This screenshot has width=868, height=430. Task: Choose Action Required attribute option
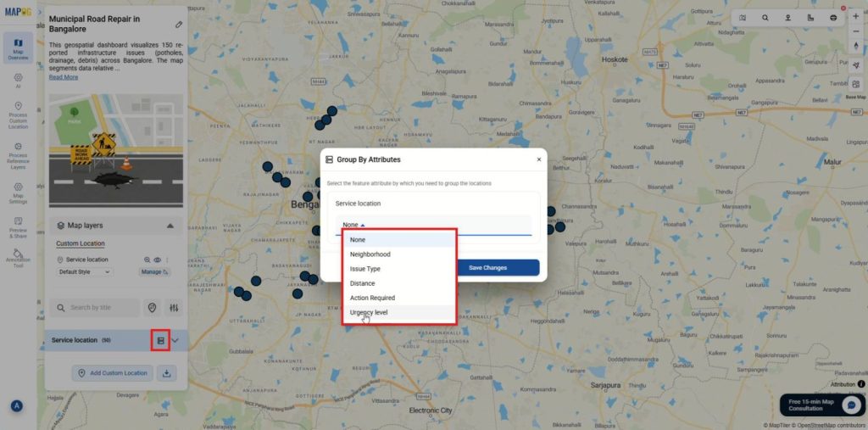(399, 298)
